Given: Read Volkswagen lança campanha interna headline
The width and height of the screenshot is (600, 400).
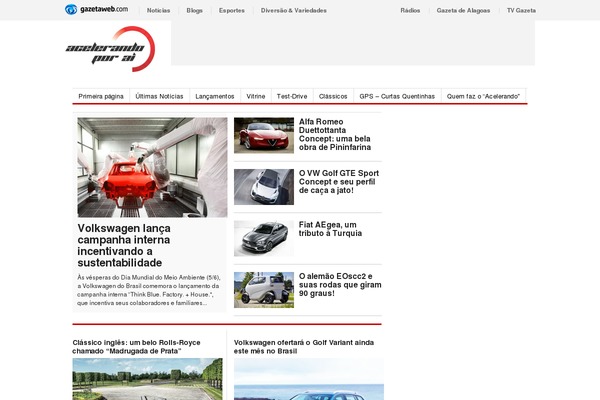Looking at the screenshot, I should (124, 245).
